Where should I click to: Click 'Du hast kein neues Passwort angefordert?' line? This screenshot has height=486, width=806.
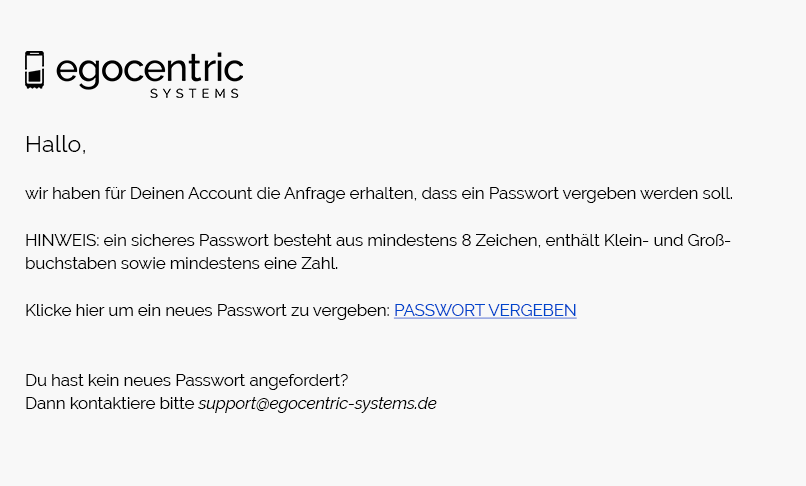point(186,380)
